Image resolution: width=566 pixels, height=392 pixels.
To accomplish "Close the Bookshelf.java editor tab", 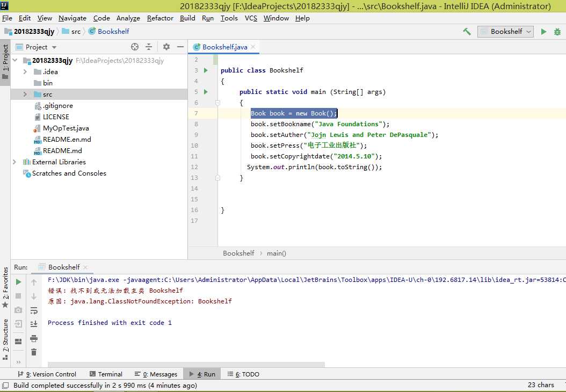I will pyautogui.click(x=253, y=47).
